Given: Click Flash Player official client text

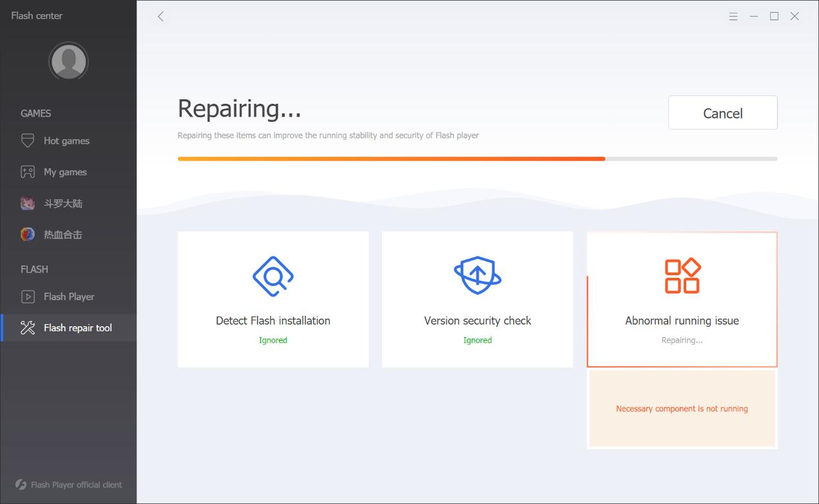Looking at the screenshot, I should [x=76, y=485].
